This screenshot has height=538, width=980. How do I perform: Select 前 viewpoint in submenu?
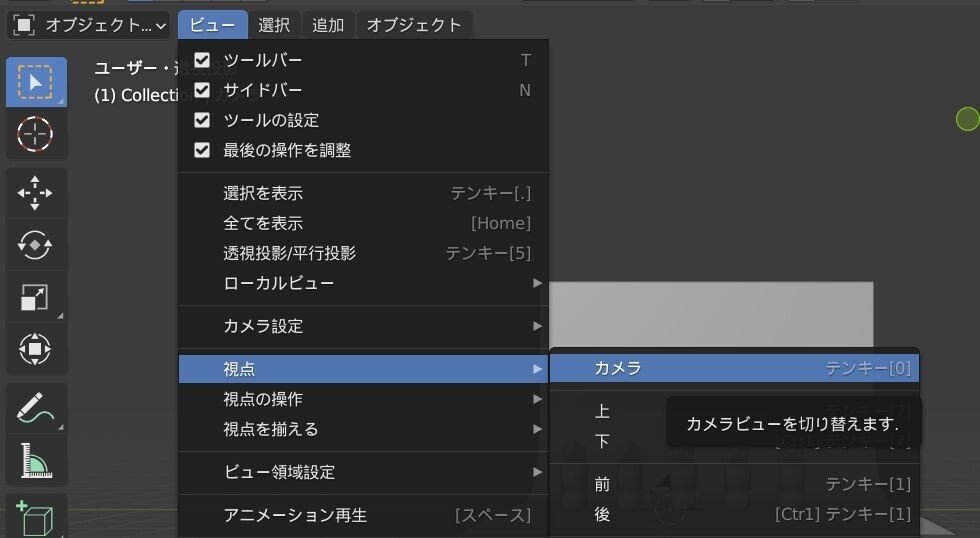click(734, 484)
